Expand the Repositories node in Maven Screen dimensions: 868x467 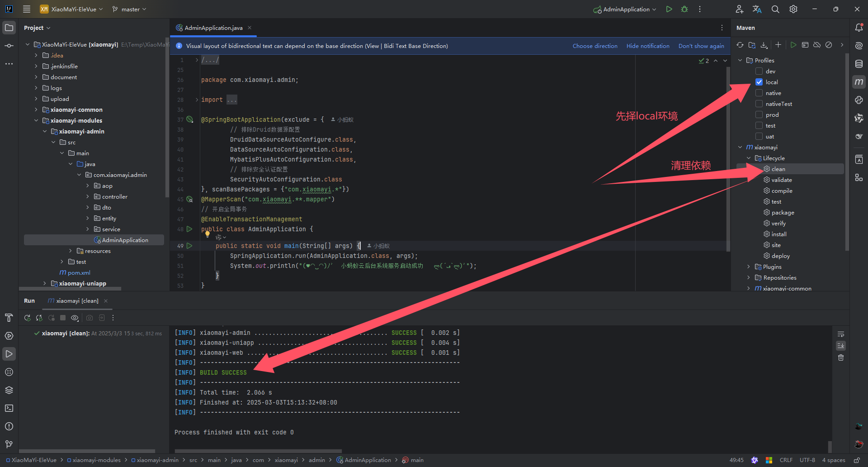pos(749,277)
